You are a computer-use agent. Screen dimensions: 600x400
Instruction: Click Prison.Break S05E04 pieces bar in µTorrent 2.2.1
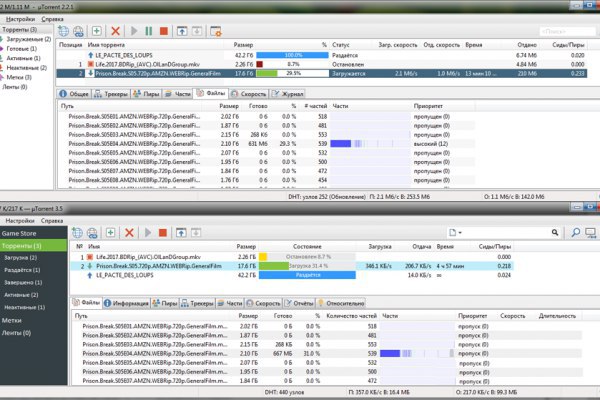tap(370, 144)
